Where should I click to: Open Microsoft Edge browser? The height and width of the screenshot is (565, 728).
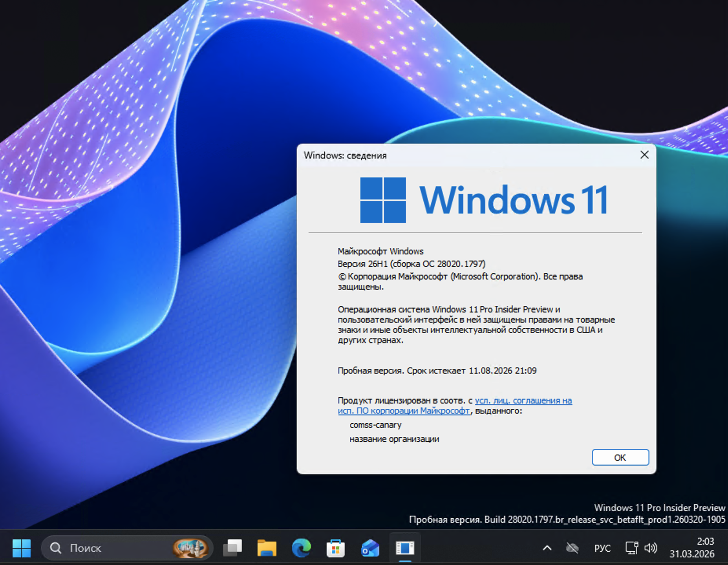[x=301, y=548]
